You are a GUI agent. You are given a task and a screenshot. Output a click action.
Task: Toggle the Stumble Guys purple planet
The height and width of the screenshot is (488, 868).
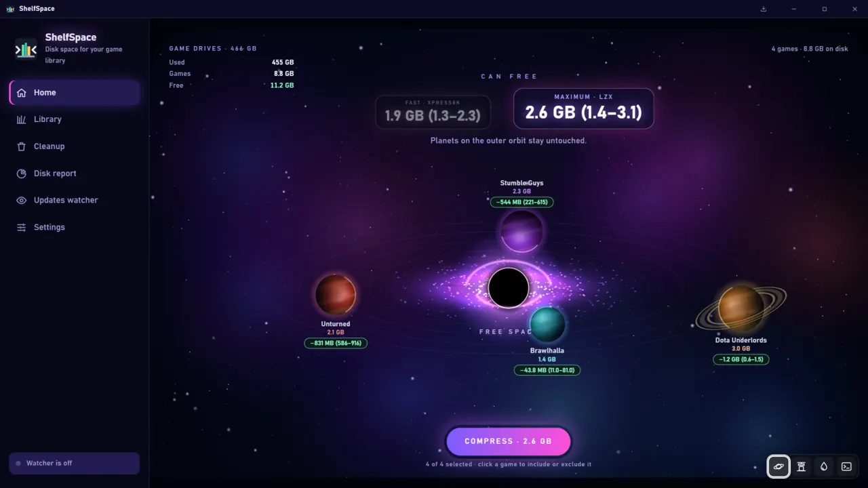[521, 231]
